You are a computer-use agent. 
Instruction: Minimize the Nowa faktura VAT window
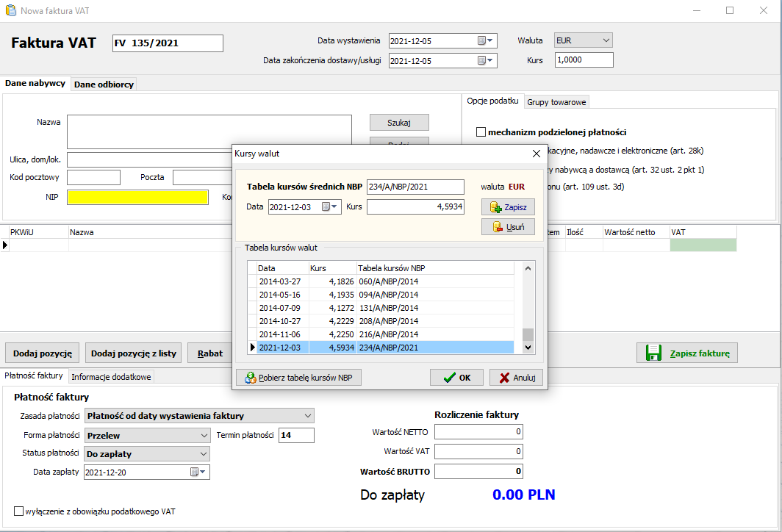(x=697, y=10)
